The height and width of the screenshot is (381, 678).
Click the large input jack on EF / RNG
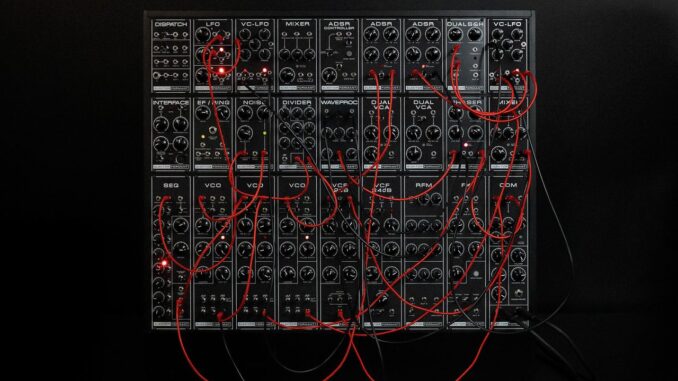(x=213, y=131)
